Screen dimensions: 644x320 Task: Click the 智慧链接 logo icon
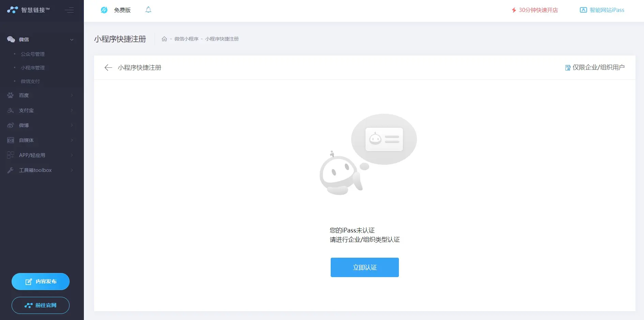click(x=12, y=10)
